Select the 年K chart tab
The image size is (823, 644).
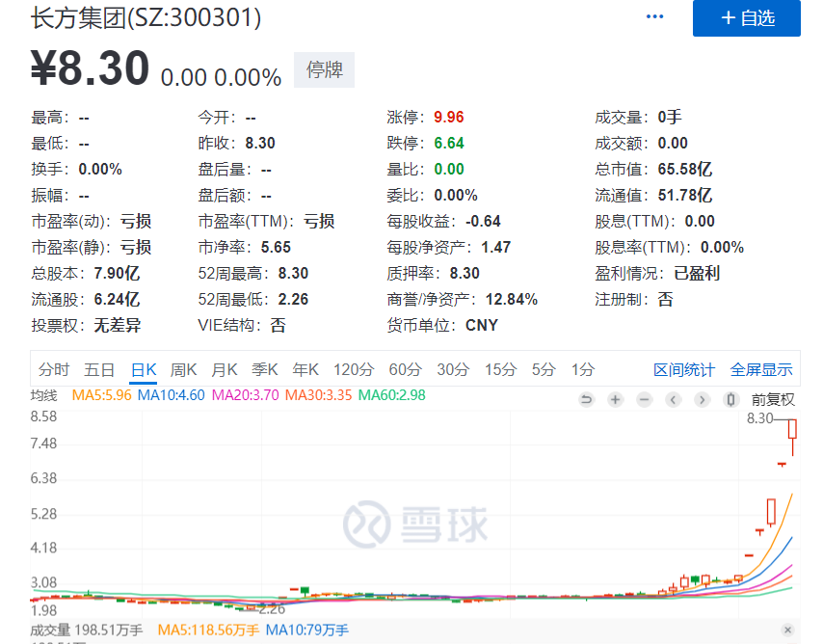point(305,370)
